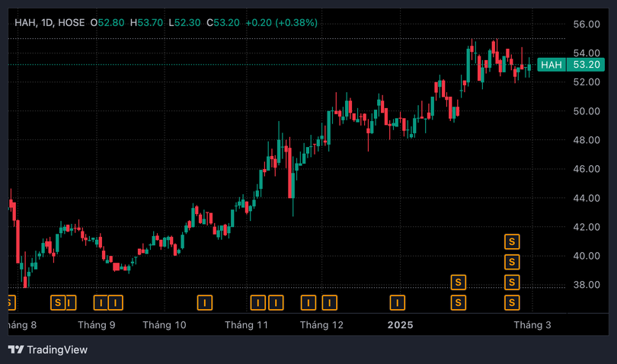Viewport: 617px width, 364px height.
Task: Click the topmost S marker in the rightmost stack
Action: tap(513, 242)
